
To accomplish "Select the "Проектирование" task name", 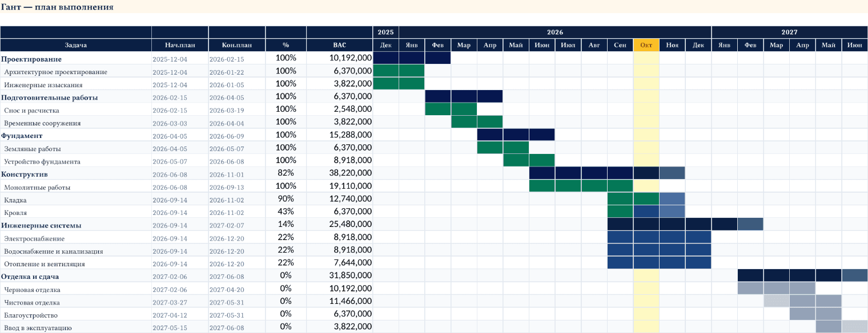I will pyautogui.click(x=31, y=59).
